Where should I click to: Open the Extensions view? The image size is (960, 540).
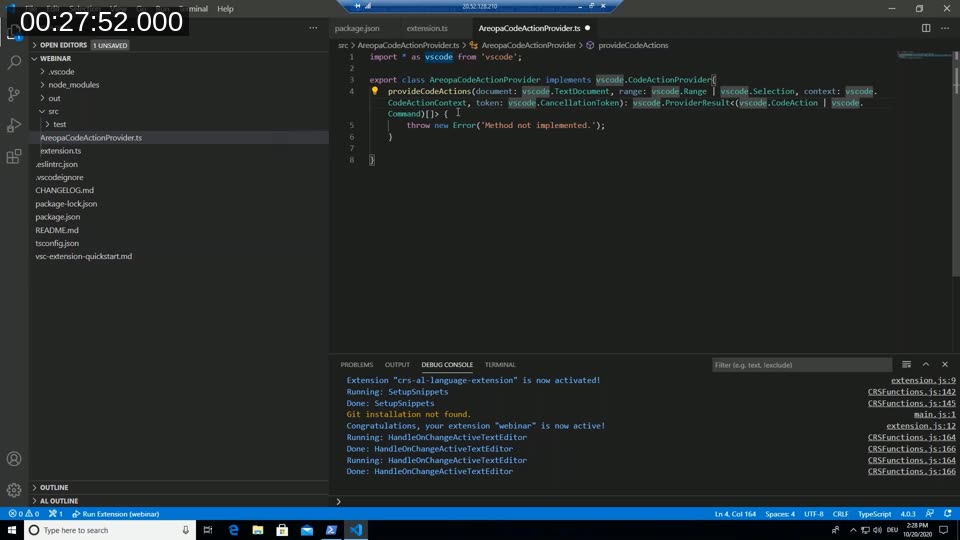click(x=14, y=157)
